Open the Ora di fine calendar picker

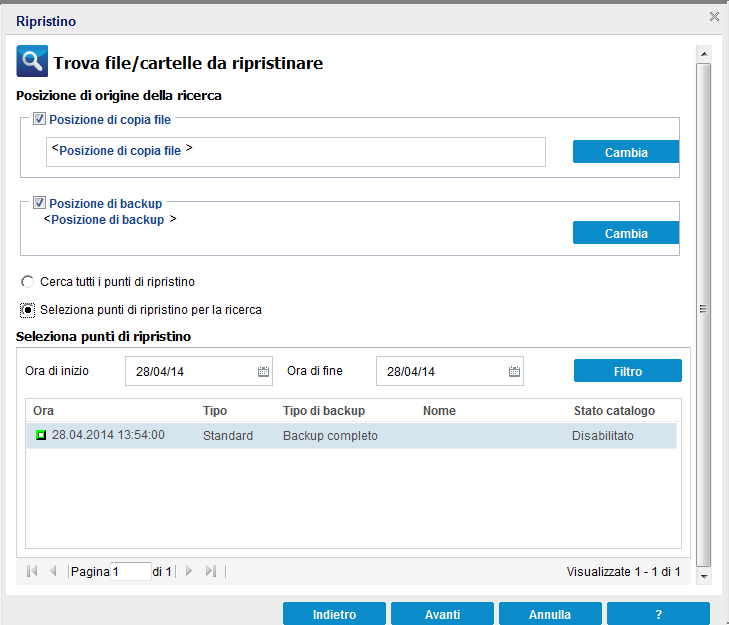(x=514, y=371)
